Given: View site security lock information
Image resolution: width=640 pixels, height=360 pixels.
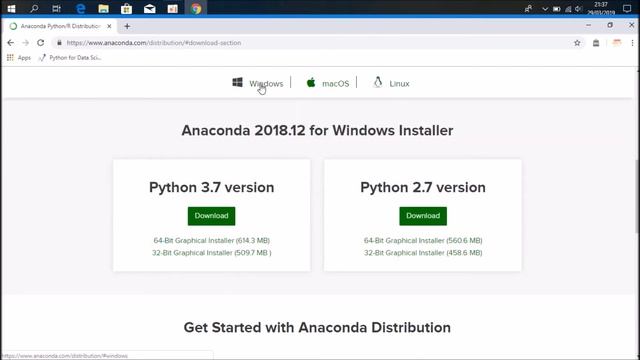Looking at the screenshot, I should pos(59,42).
